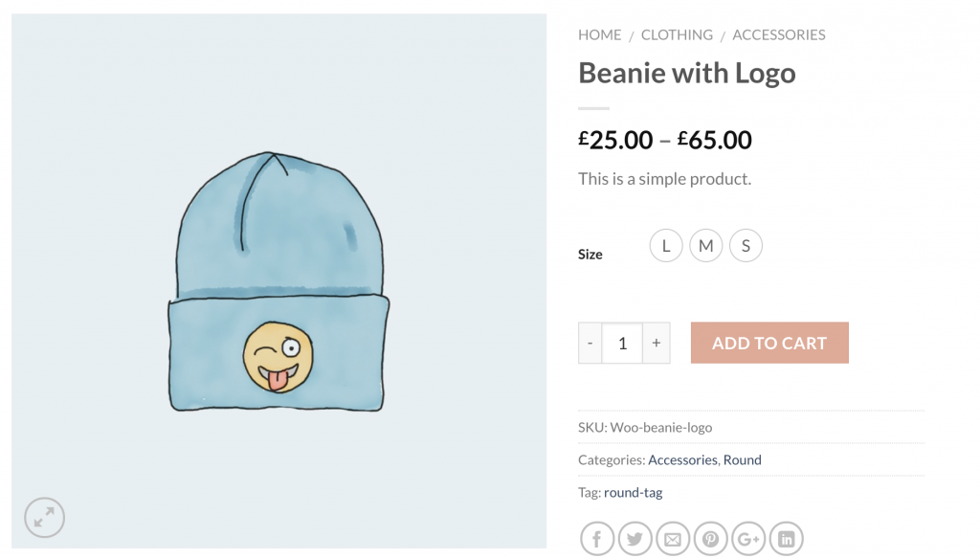The image size is (980, 558).
Task: Decrease quantity with minus button
Action: 590,343
